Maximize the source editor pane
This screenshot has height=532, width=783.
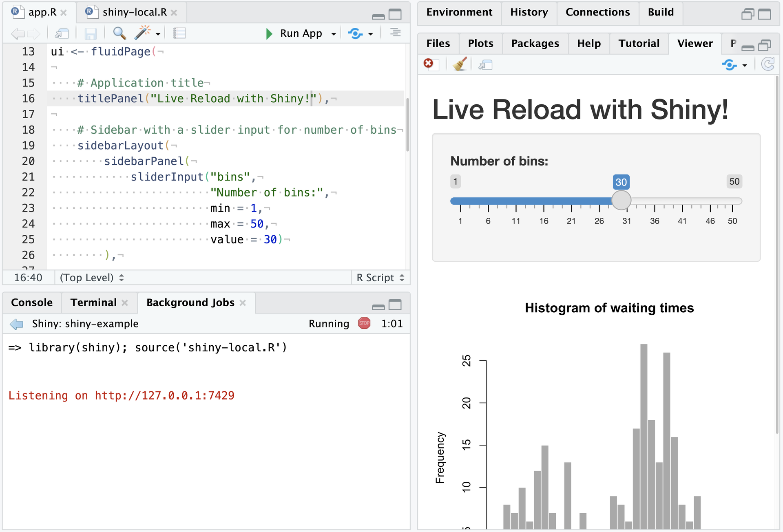pos(395,14)
